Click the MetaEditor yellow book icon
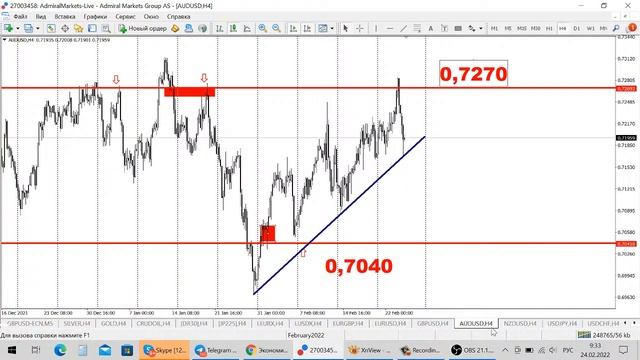The height and width of the screenshot is (360, 640). (175, 28)
